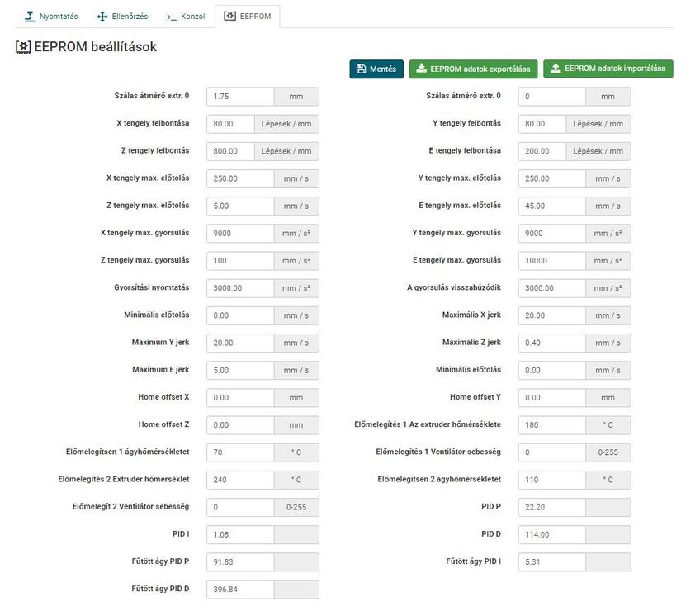Screen dimensions: 700x611
Task: Switch to the Nyomtatás tab
Action: click(x=51, y=17)
